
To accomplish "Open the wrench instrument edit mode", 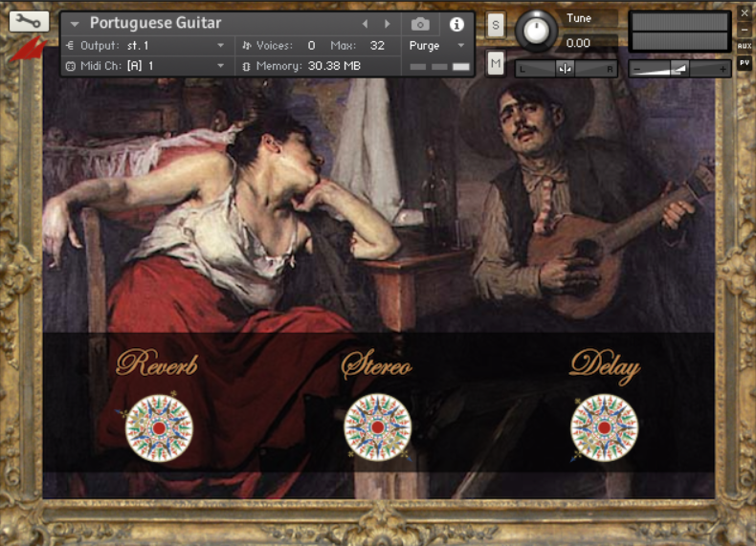I will pos(29,22).
